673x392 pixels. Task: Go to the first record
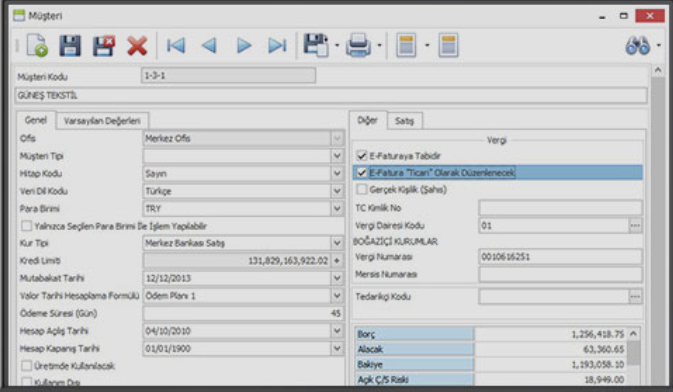click(x=176, y=46)
